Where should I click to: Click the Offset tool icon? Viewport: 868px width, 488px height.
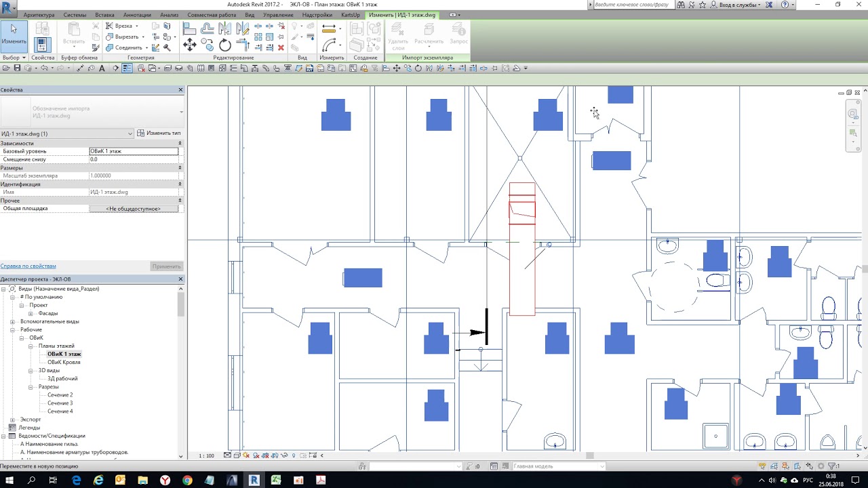coord(208,28)
